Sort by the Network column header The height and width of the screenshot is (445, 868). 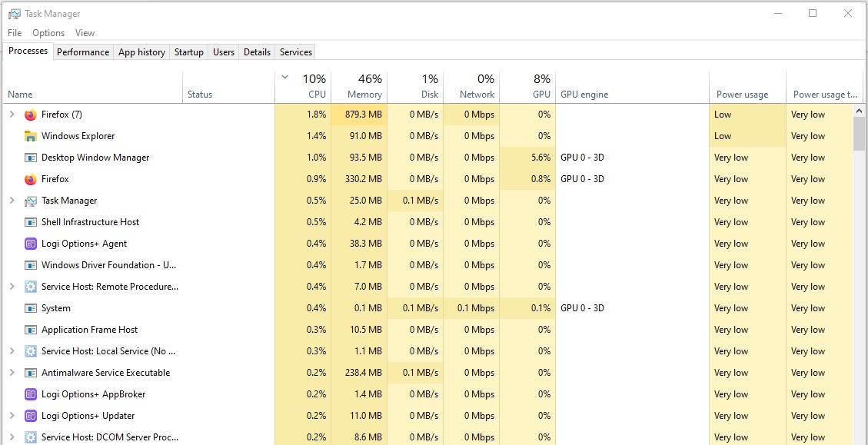click(471, 88)
